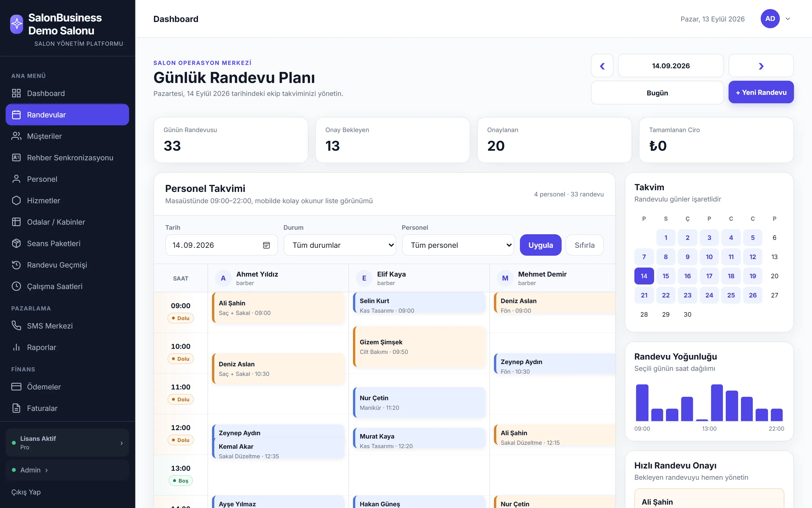Open Zeynep Aydın's Fön 10:30 appointment
The height and width of the screenshot is (508, 812).
tap(555, 364)
